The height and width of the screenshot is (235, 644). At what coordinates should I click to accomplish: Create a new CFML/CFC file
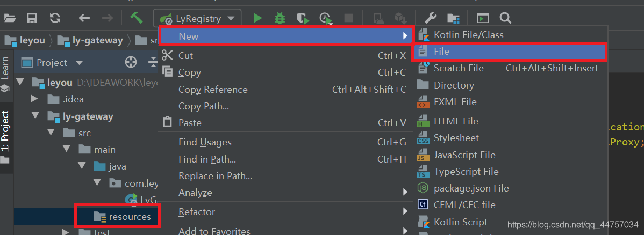pos(511,204)
